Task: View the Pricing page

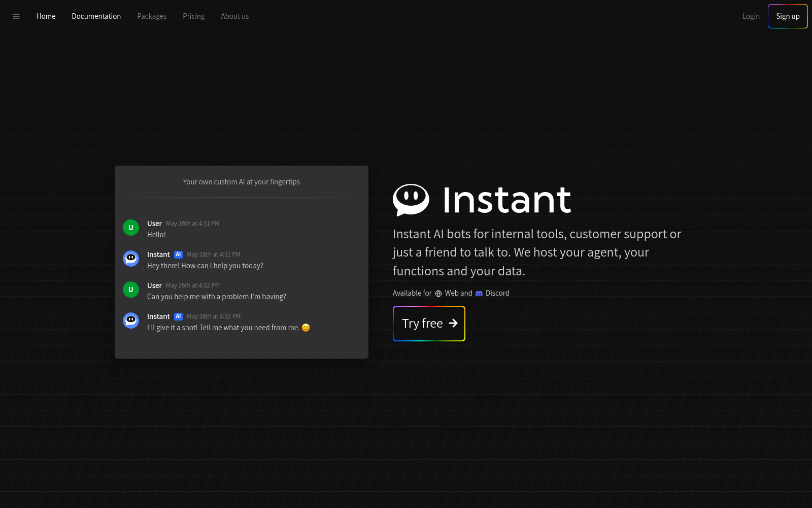Action: (194, 16)
